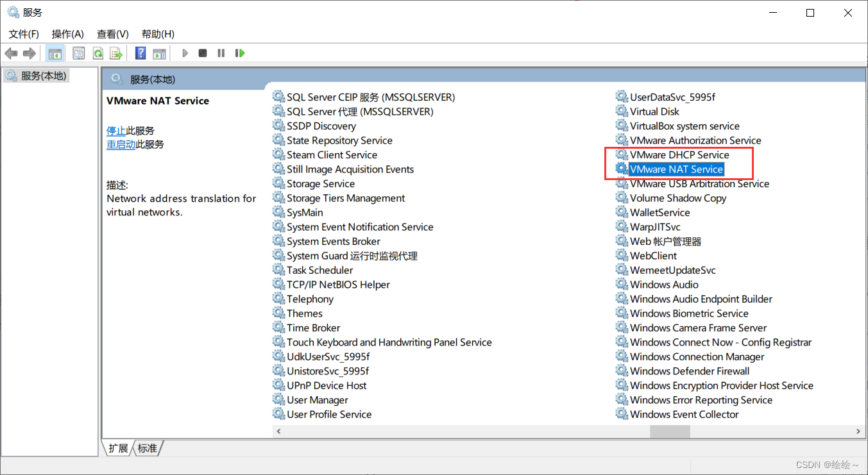Select VMware USB Arbitration Service
868x475 pixels.
(699, 183)
